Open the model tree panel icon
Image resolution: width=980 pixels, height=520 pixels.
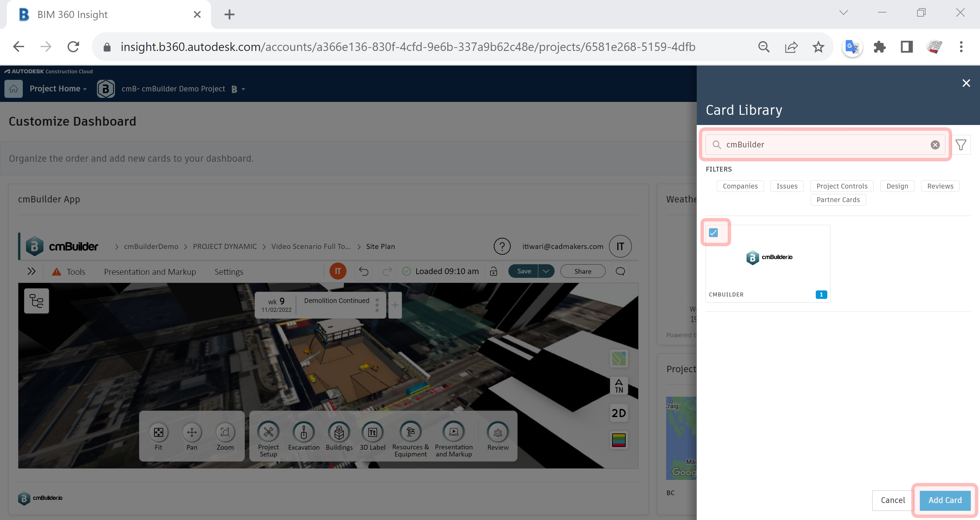coord(36,301)
